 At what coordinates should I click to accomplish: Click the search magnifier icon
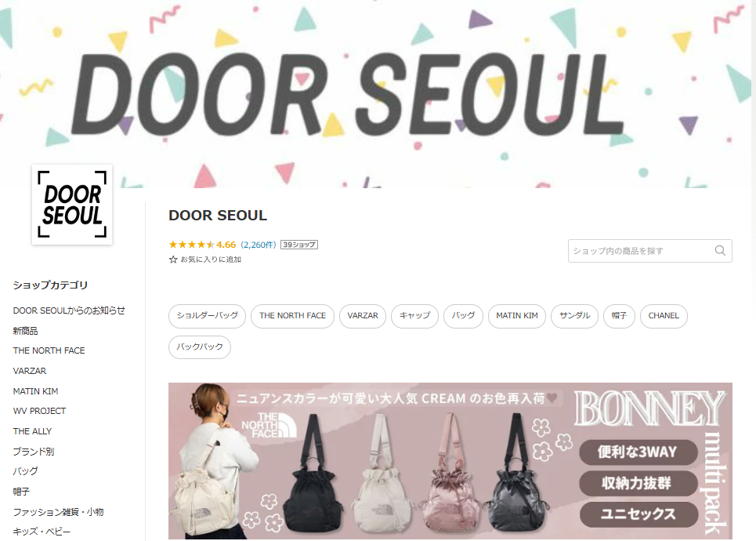pos(720,250)
